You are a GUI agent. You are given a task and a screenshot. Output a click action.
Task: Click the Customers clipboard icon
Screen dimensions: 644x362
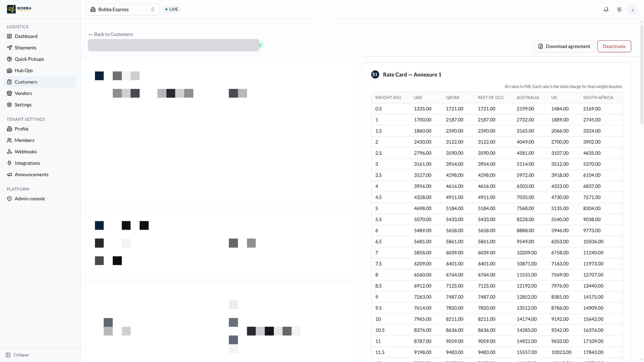pyautogui.click(x=9, y=82)
